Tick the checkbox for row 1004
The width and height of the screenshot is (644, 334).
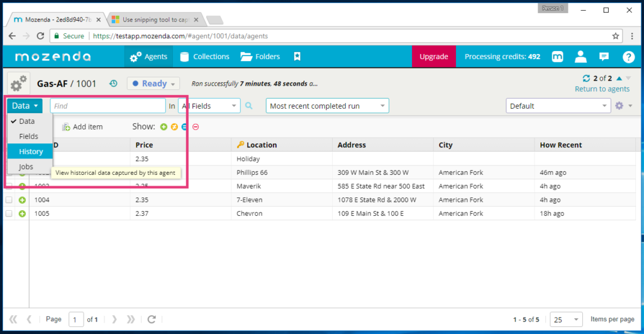9,200
